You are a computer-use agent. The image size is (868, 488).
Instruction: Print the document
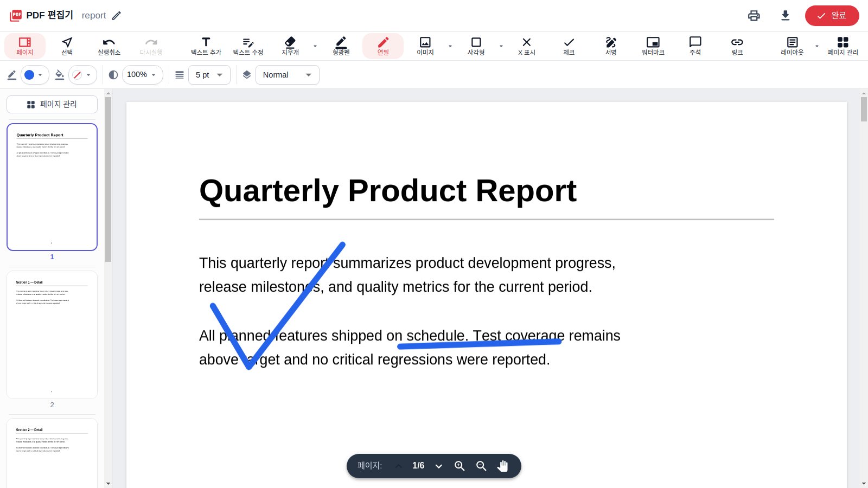point(754,16)
